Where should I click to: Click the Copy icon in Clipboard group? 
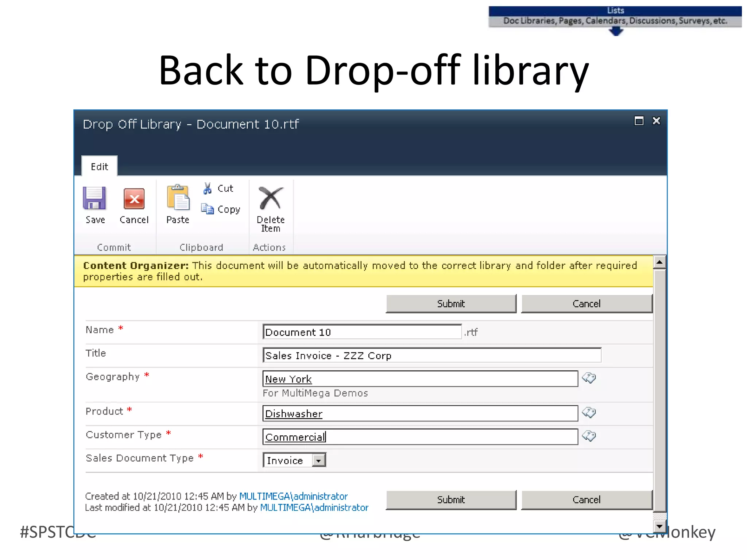coord(208,209)
